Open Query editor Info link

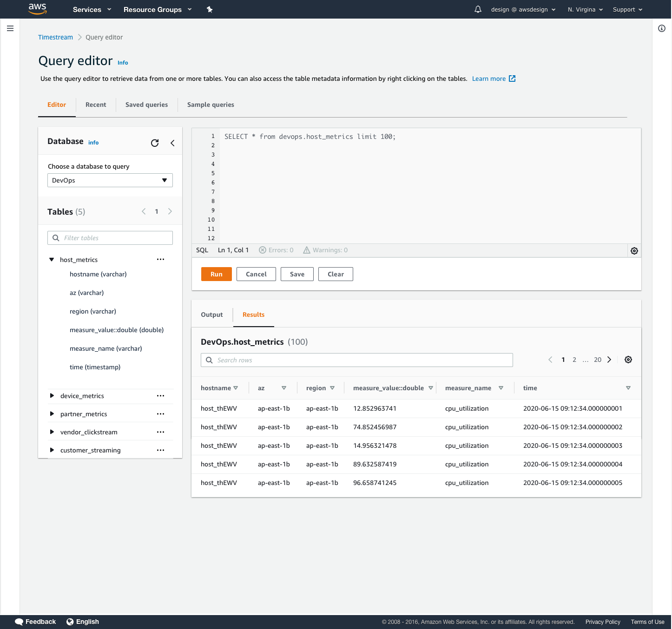pyautogui.click(x=123, y=63)
